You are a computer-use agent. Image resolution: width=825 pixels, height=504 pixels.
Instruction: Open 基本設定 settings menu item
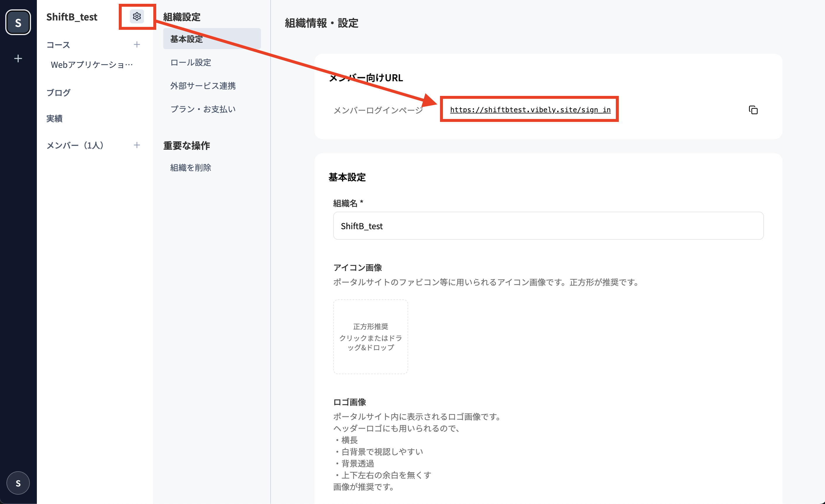212,39
